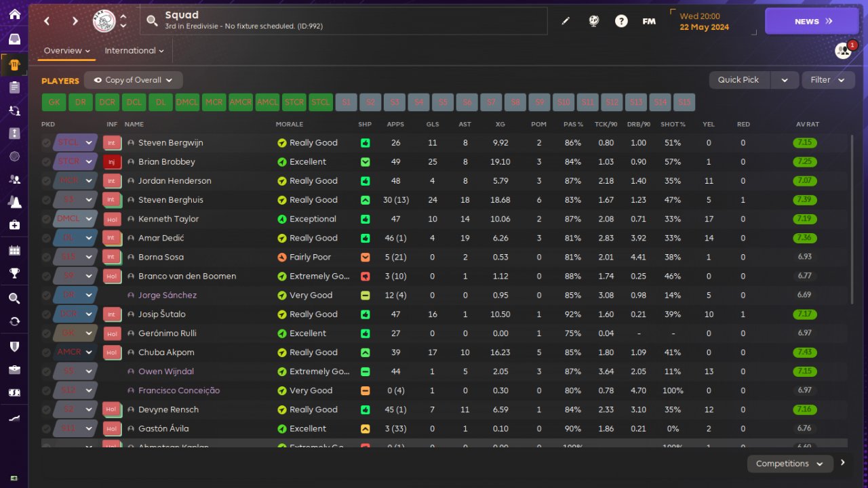Open the Inbox tray icon
The image size is (868, 488).
[x=14, y=39]
